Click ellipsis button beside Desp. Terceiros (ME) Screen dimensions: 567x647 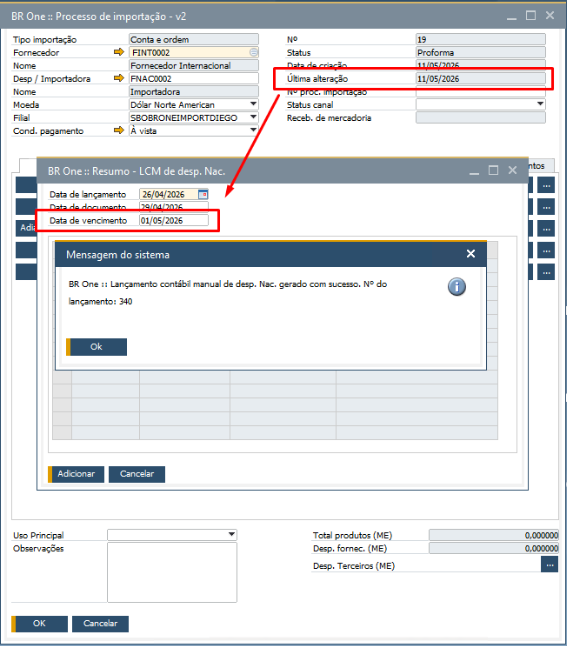click(x=550, y=565)
